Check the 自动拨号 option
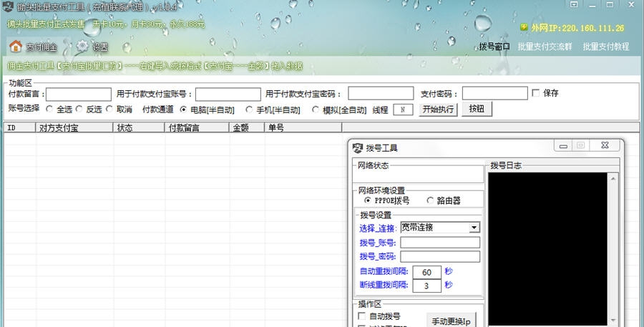 pos(361,316)
